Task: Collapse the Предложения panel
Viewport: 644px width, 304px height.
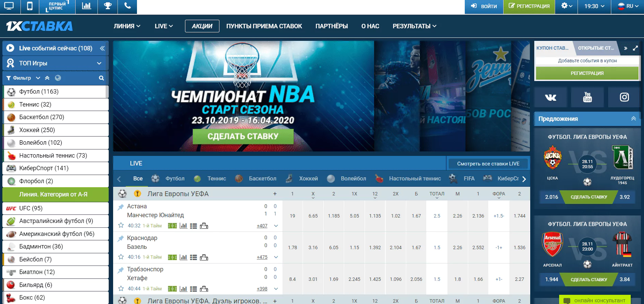Action: click(633, 118)
